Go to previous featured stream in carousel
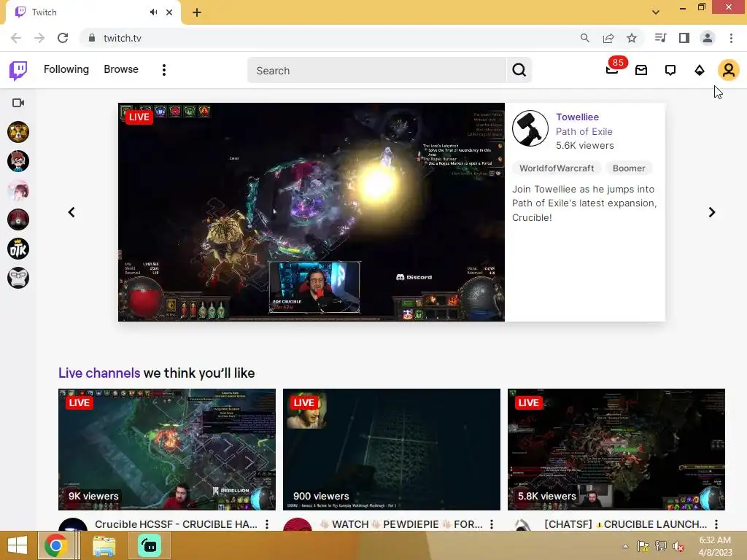 point(71,212)
